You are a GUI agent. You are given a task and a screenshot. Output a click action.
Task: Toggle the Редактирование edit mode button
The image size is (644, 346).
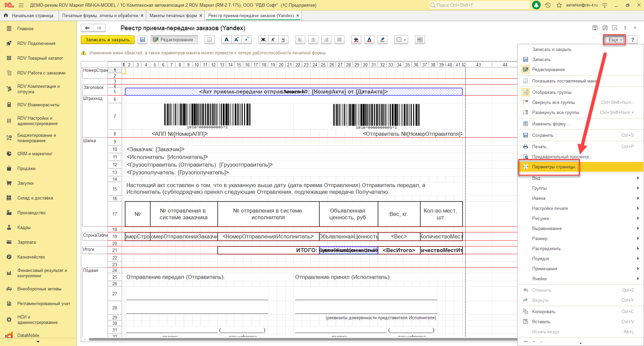174,40
